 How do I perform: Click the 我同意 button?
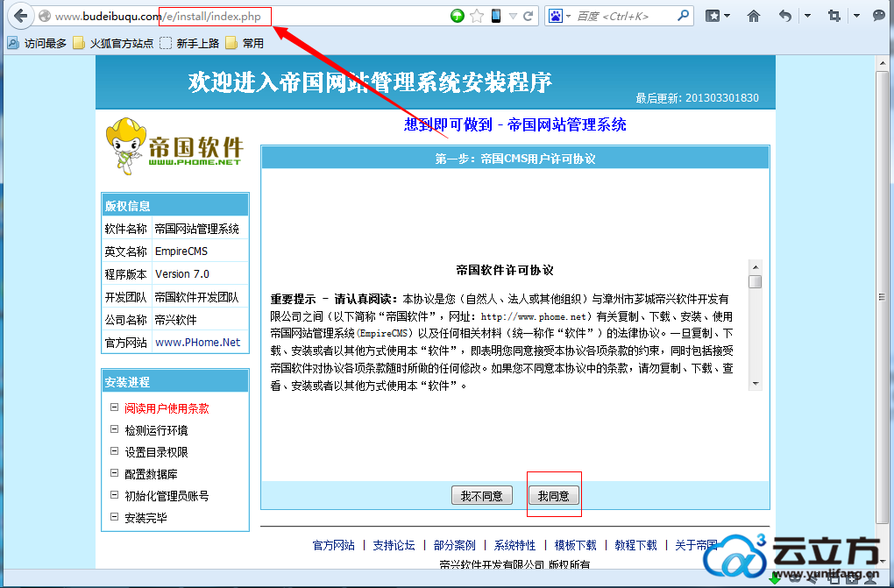tap(554, 496)
